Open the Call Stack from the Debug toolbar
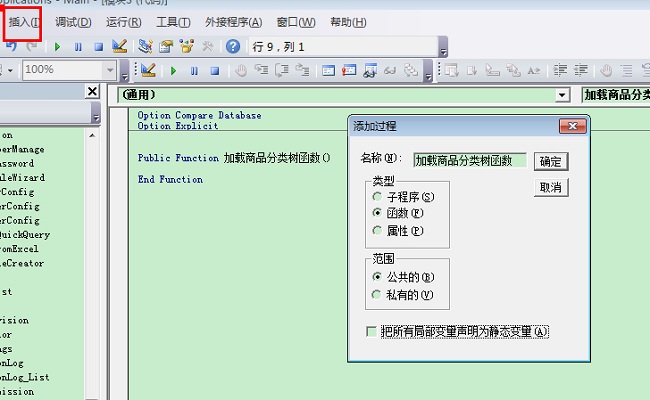This screenshot has width=650, height=400. tap(411, 70)
